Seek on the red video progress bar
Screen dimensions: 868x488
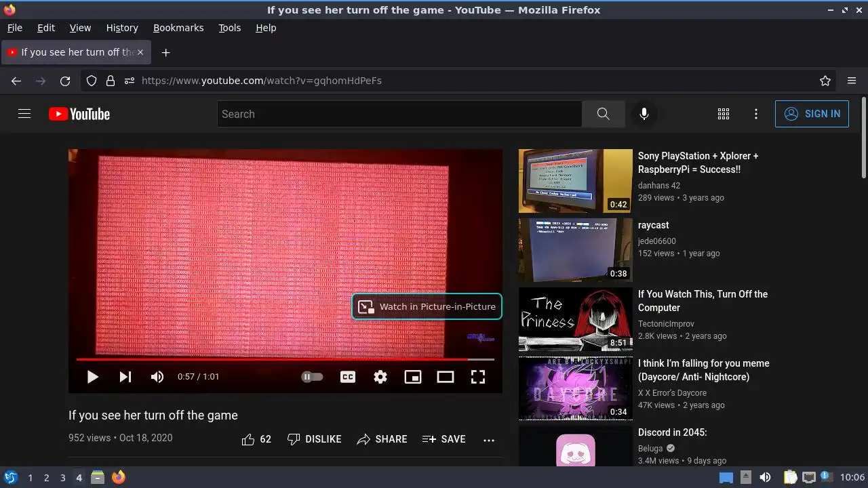285,359
